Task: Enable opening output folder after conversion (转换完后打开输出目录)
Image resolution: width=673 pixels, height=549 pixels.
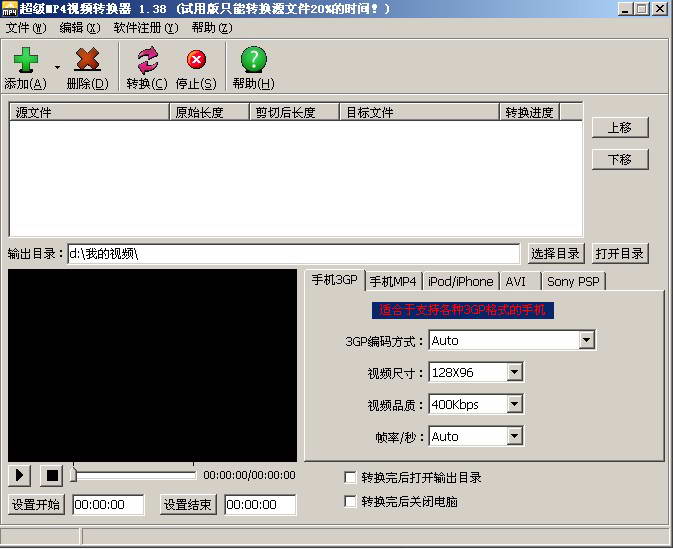Action: pyautogui.click(x=350, y=478)
